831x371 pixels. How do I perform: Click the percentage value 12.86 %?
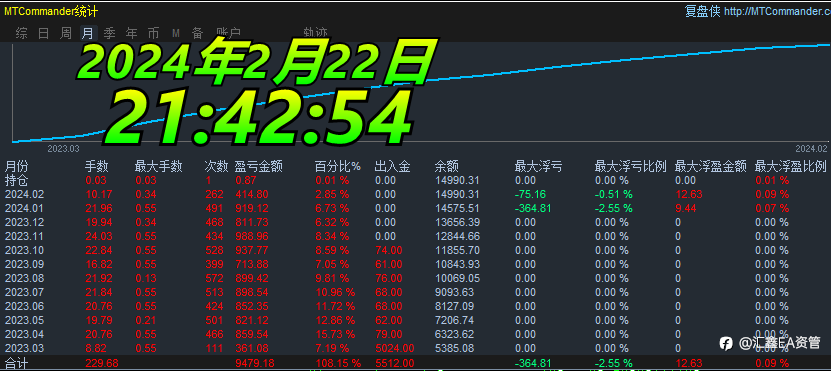coord(335,320)
